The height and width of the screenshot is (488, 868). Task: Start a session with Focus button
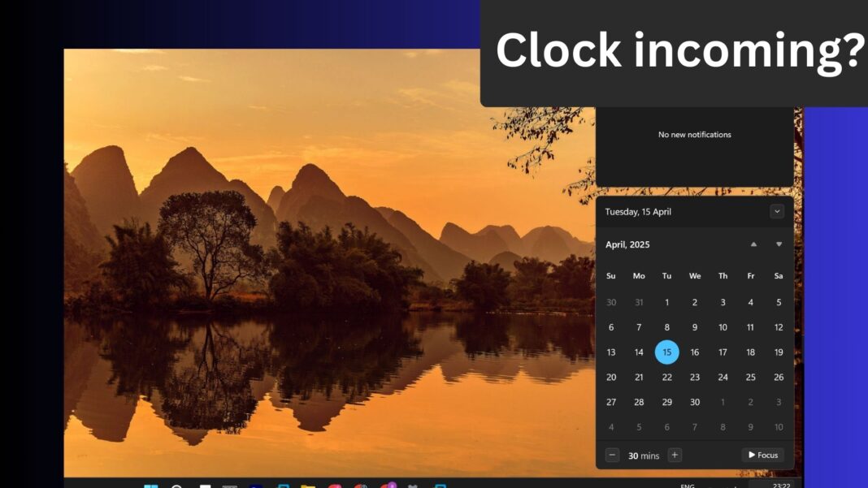762,456
